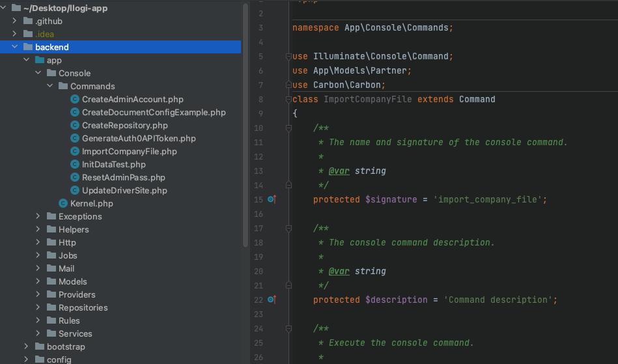Fold the doc comment starting line 10
The height and width of the screenshot is (364, 618).
click(288, 128)
